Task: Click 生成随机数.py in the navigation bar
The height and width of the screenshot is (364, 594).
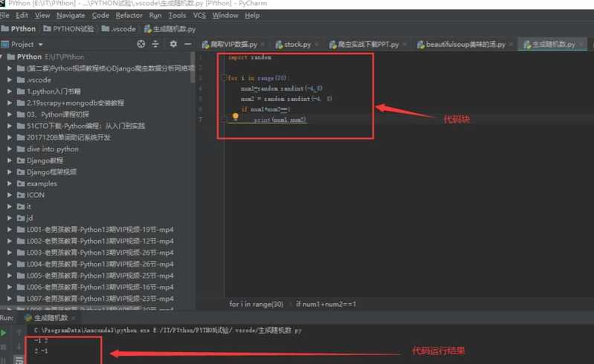Action: point(170,29)
